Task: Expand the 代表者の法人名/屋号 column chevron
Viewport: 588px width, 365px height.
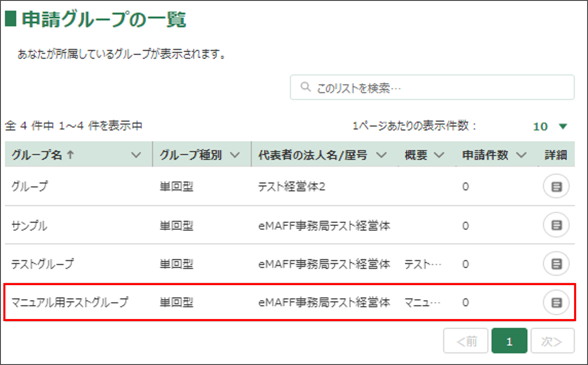Action: 381,155
